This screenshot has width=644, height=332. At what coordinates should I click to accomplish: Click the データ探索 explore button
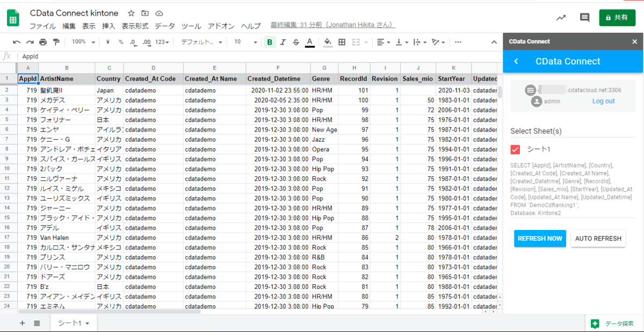[x=613, y=323]
